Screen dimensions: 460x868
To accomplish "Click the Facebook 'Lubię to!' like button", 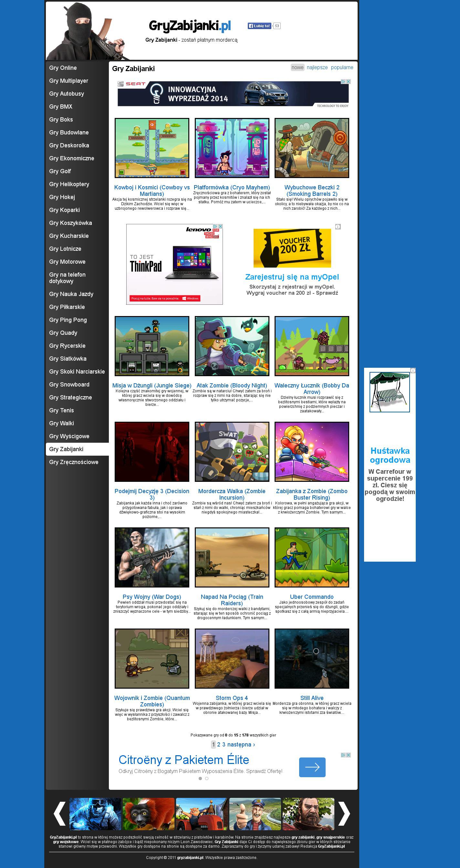I will tap(259, 26).
